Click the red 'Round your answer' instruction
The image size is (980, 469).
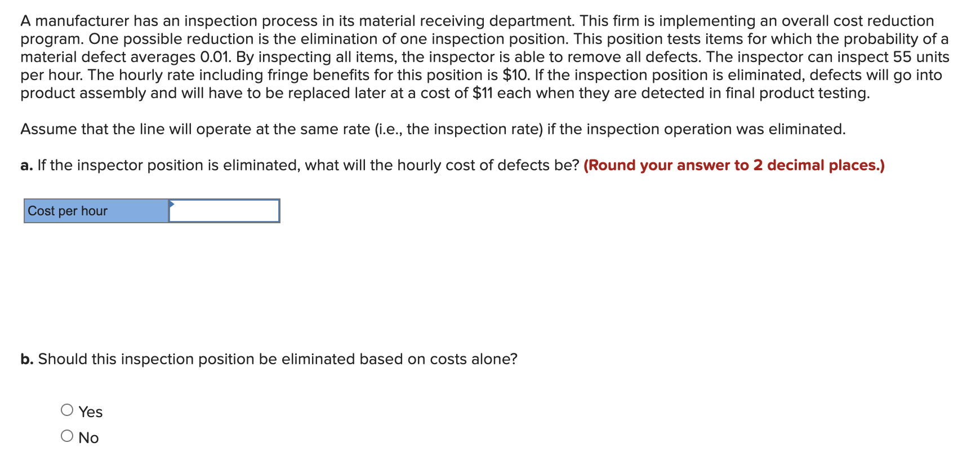pyautogui.click(x=734, y=165)
